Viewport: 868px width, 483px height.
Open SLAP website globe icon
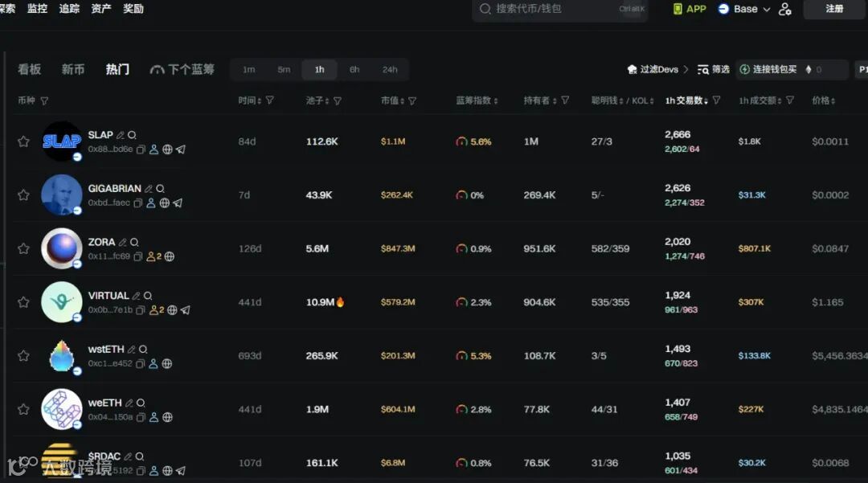click(167, 149)
